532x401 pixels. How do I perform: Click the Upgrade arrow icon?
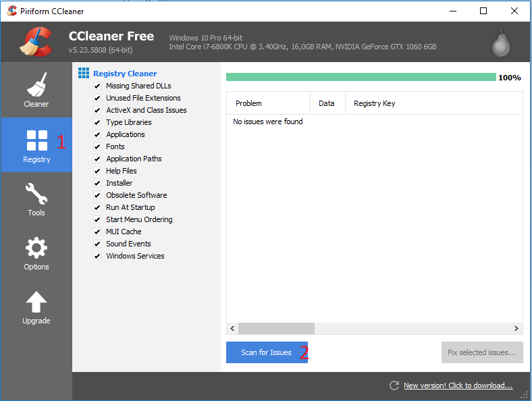point(36,302)
